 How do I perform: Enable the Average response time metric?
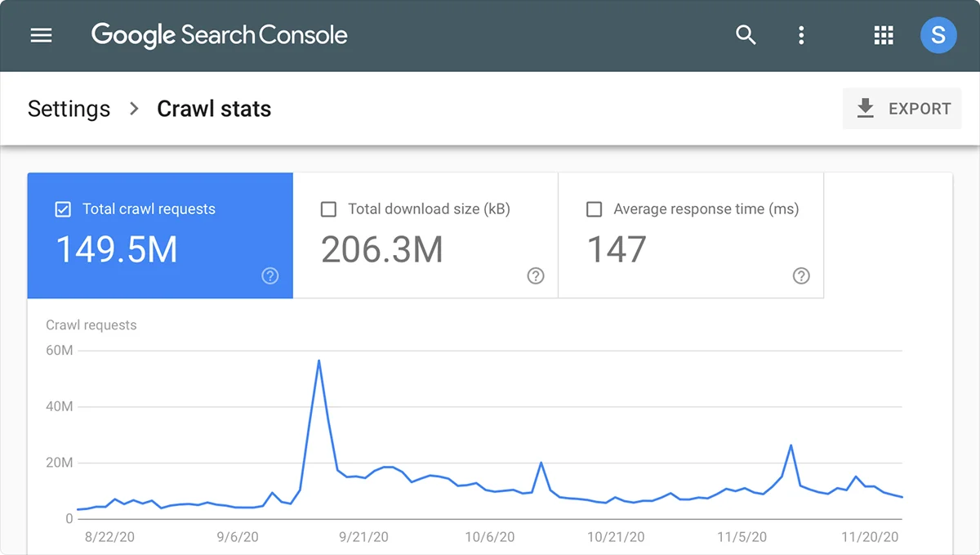point(595,209)
